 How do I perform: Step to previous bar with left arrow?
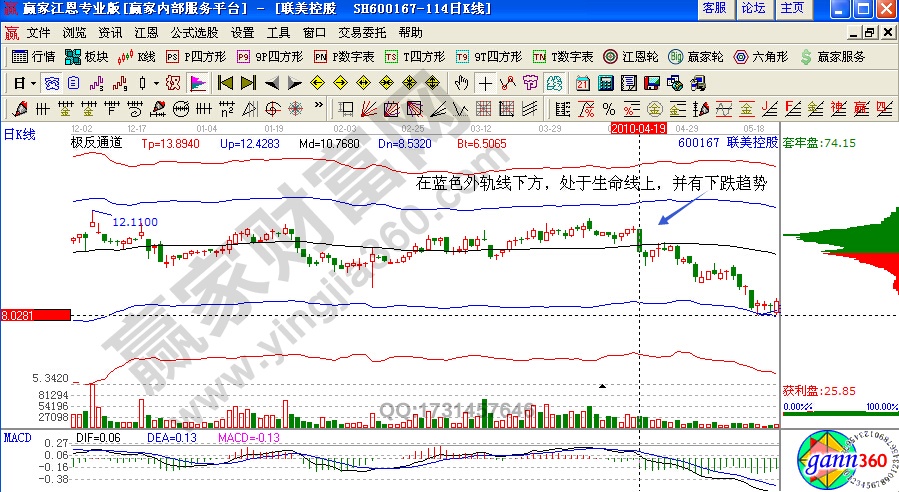tap(272, 84)
